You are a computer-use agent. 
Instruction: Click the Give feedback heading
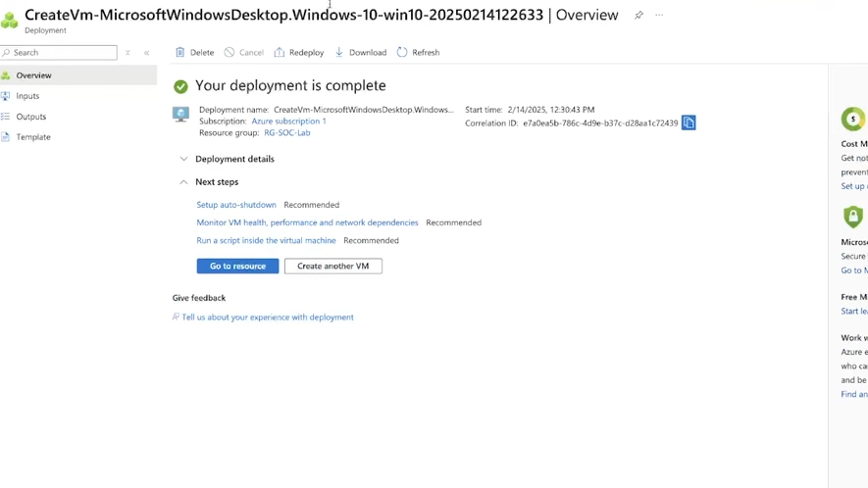point(199,298)
